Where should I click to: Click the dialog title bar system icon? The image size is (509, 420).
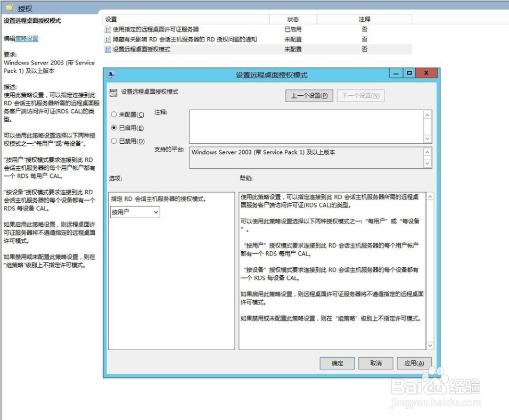pyautogui.click(x=111, y=75)
